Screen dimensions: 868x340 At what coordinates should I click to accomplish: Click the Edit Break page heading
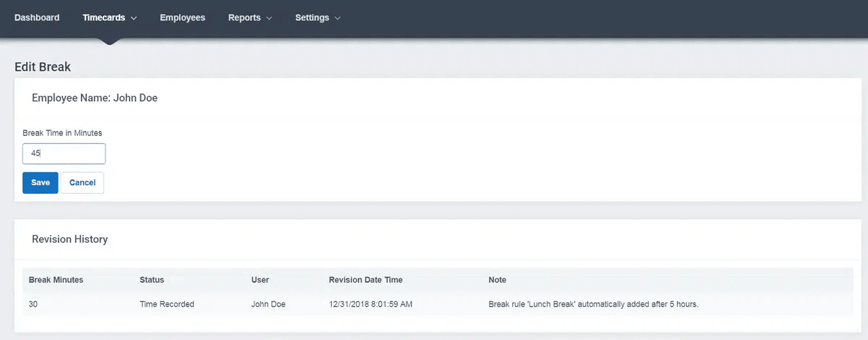[43, 67]
